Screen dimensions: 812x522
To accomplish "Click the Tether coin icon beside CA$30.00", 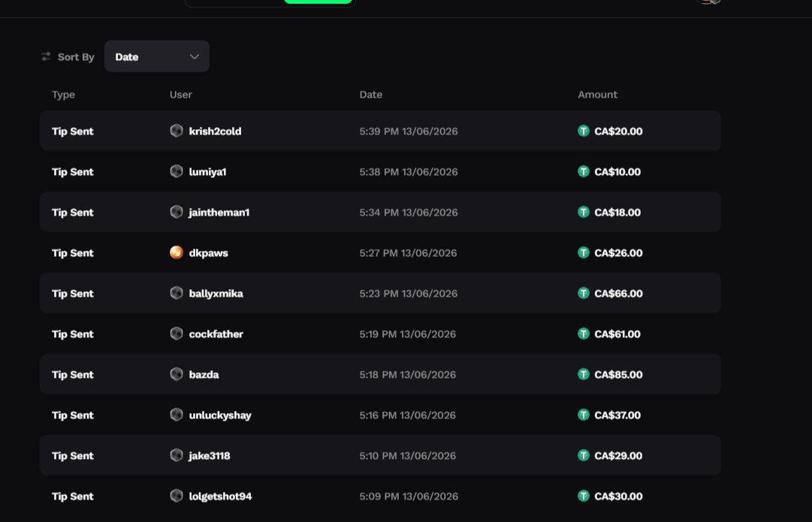I will (x=584, y=496).
